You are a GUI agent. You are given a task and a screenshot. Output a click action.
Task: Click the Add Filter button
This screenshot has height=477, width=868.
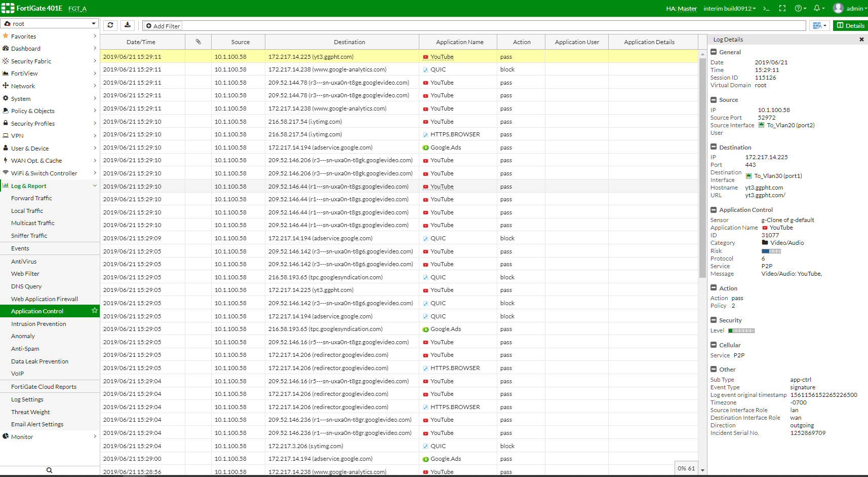point(163,26)
